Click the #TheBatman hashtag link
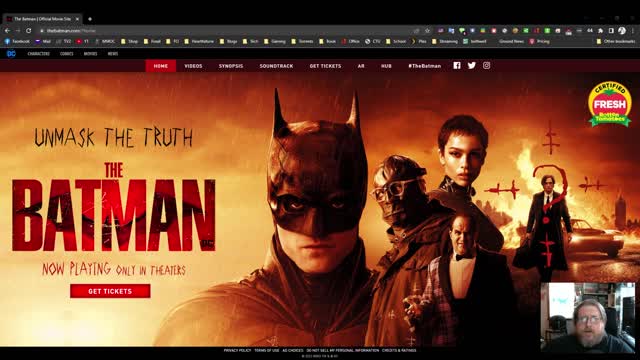The height and width of the screenshot is (360, 640). coord(424,66)
